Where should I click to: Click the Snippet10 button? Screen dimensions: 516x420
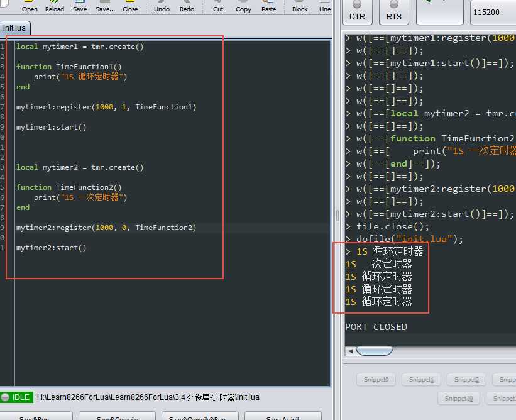(x=458, y=399)
